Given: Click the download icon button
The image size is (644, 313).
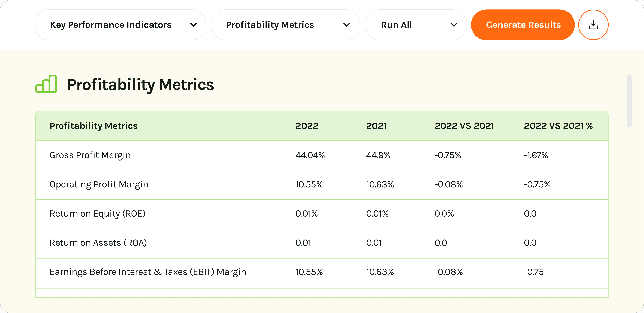Looking at the screenshot, I should pos(593,25).
